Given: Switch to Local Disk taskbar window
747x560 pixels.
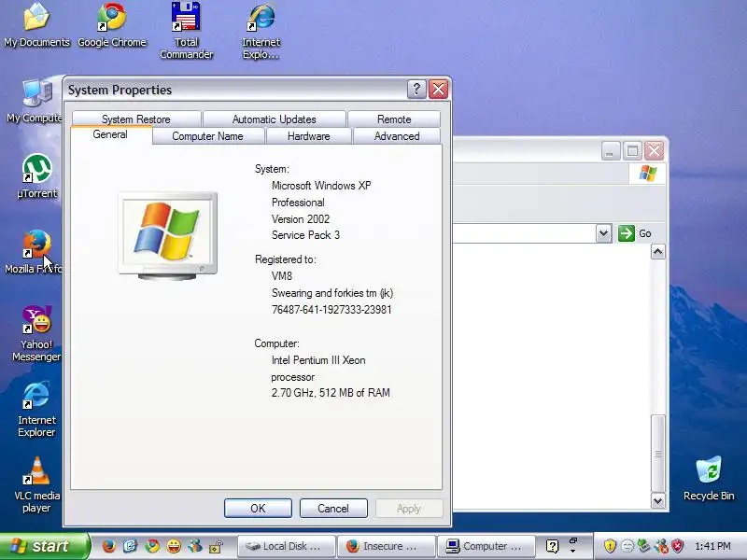Looking at the screenshot, I should (x=287, y=546).
